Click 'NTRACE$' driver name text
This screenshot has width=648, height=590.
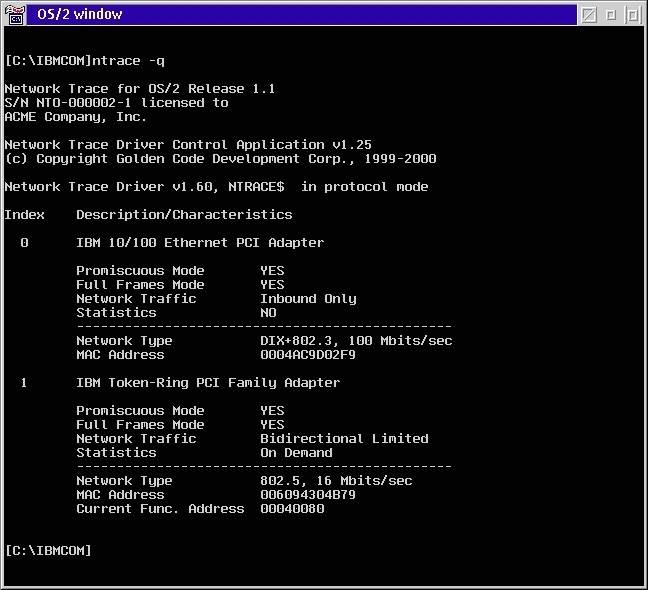256,187
